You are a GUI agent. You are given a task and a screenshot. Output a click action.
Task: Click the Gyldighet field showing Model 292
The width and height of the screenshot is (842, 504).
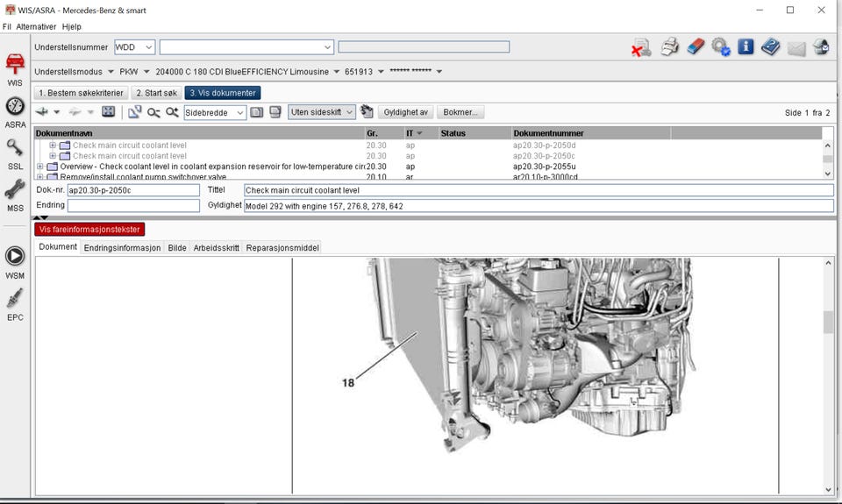coord(539,206)
